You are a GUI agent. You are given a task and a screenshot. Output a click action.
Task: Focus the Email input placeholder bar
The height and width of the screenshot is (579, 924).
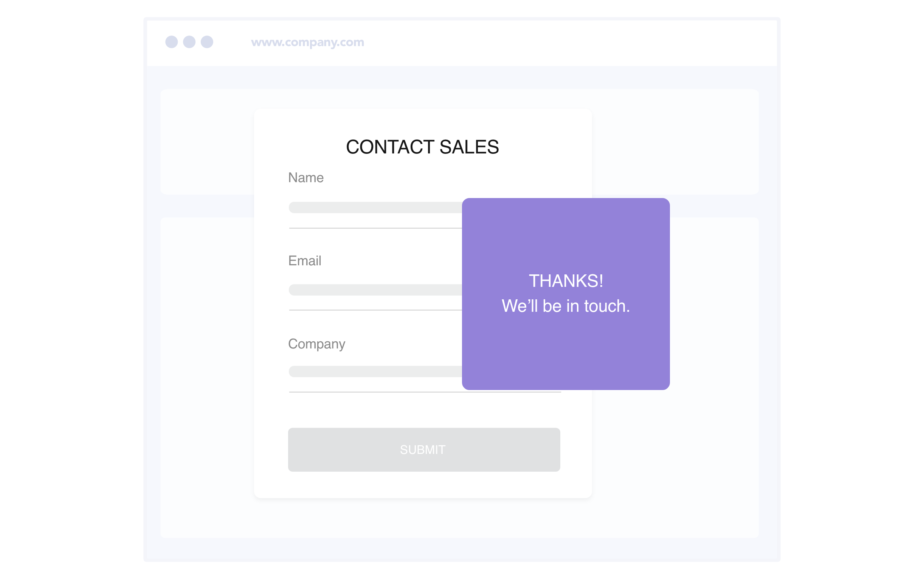[x=375, y=290]
